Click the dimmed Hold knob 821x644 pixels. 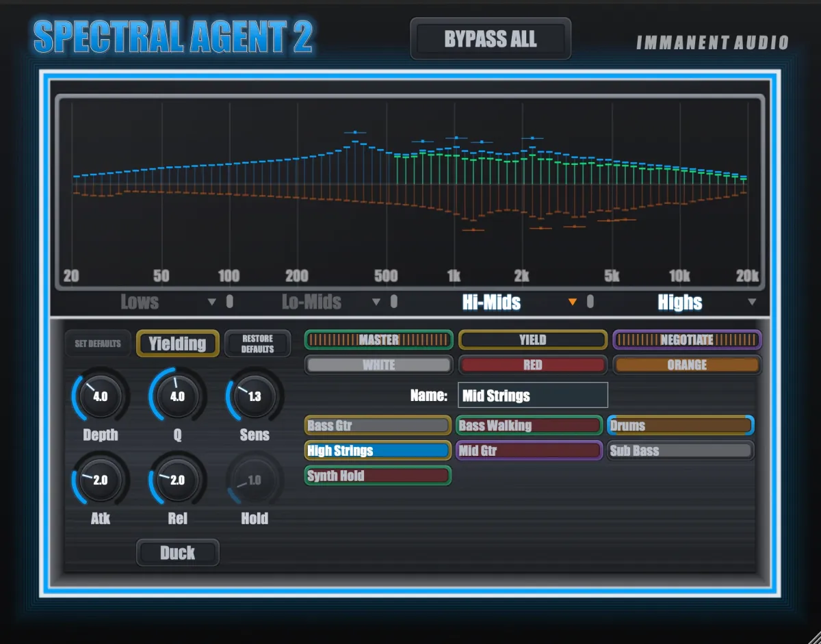tap(255, 480)
